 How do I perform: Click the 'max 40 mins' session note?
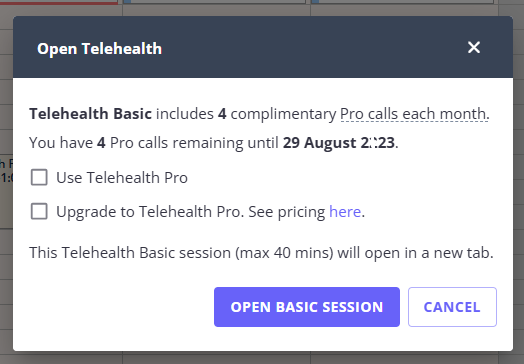(x=284, y=253)
